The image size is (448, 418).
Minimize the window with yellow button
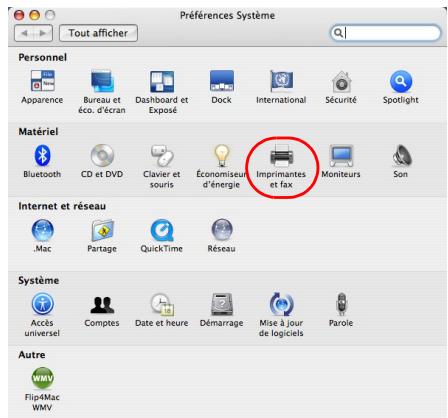point(34,15)
